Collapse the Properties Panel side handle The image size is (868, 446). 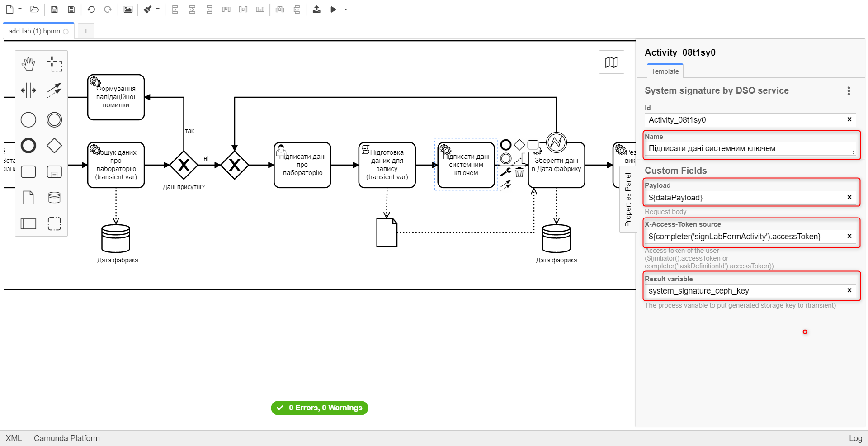[627, 199]
